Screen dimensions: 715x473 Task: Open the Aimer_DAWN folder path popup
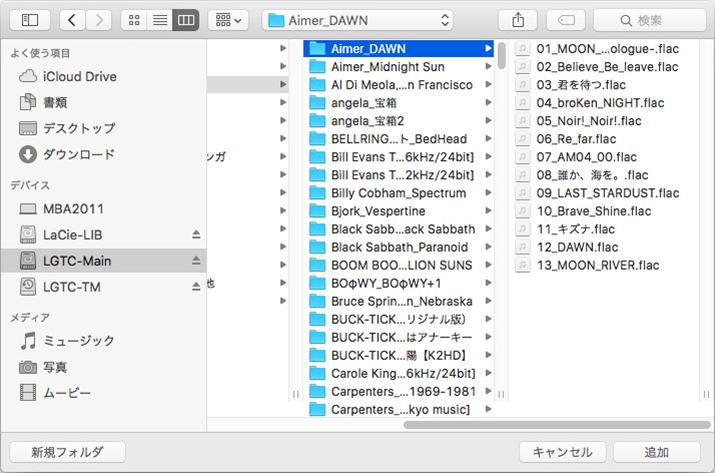click(358, 20)
